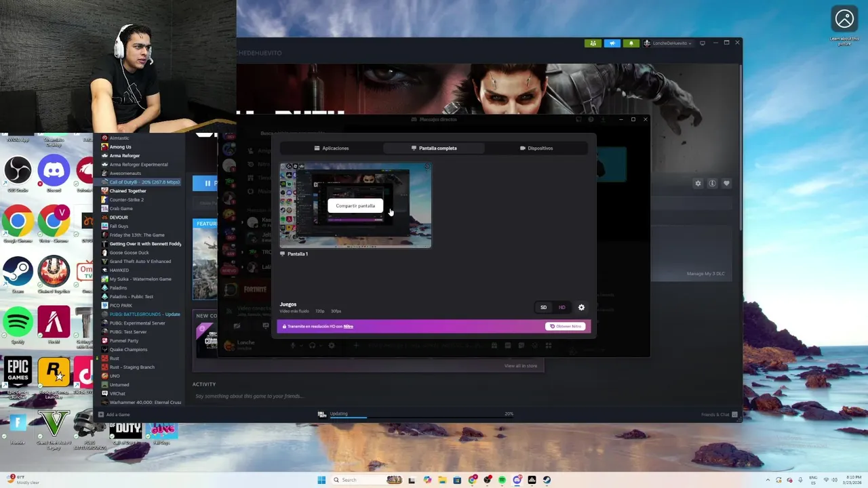Screen dimensions: 868x488
Task: Select Chained Together in Steam library
Action: tap(127, 191)
